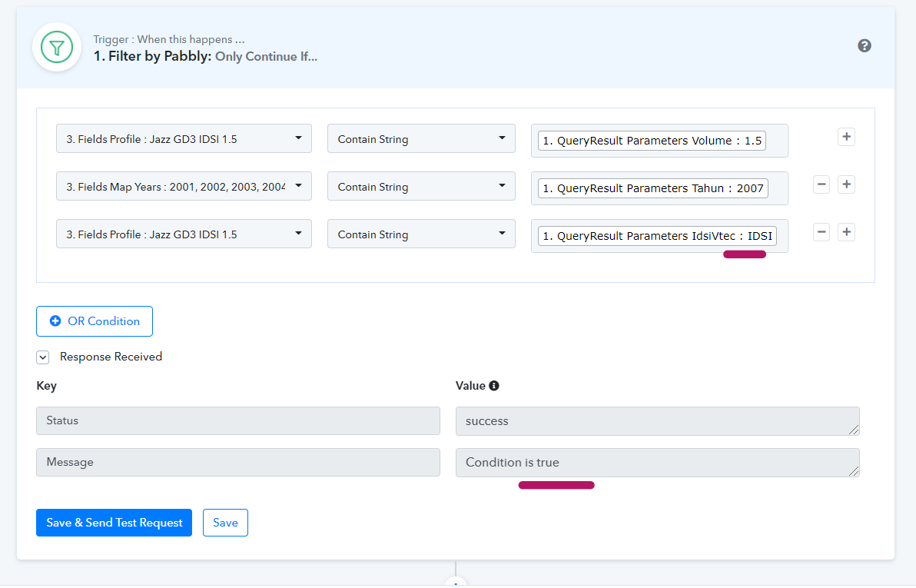
Task: Add condition with first row plus icon
Action: [x=846, y=137]
